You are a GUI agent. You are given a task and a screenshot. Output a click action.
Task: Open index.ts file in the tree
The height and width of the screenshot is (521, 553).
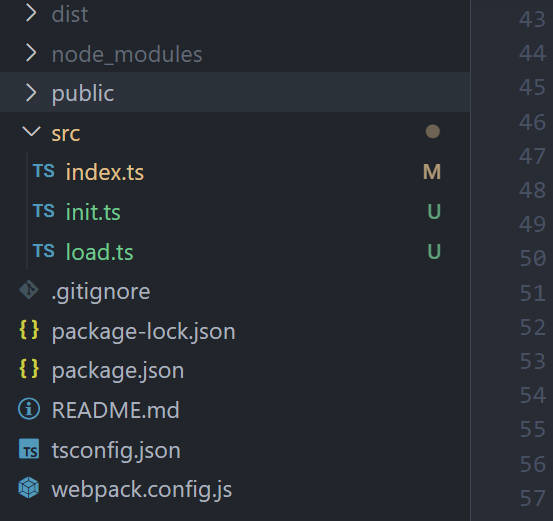click(105, 172)
